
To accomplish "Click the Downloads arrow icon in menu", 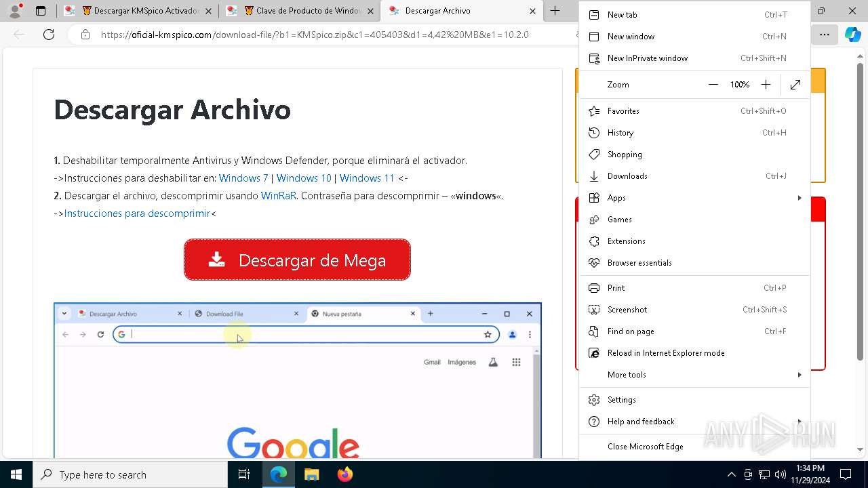I will [x=594, y=176].
